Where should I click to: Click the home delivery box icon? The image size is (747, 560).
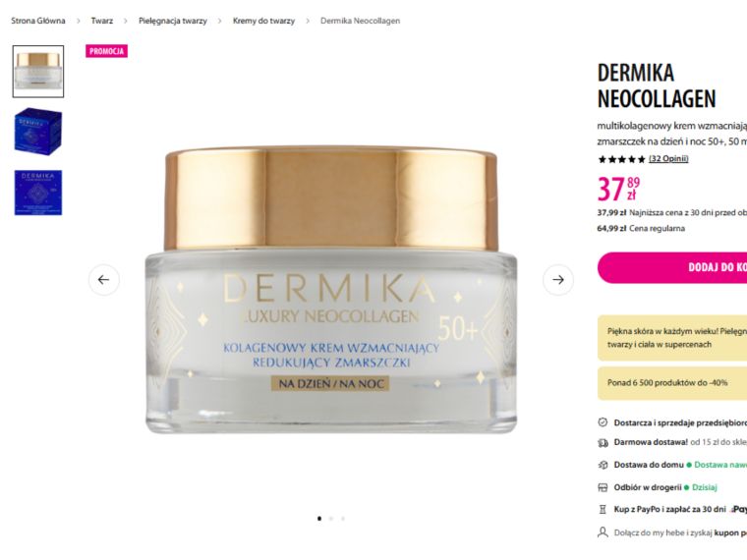pos(603,466)
